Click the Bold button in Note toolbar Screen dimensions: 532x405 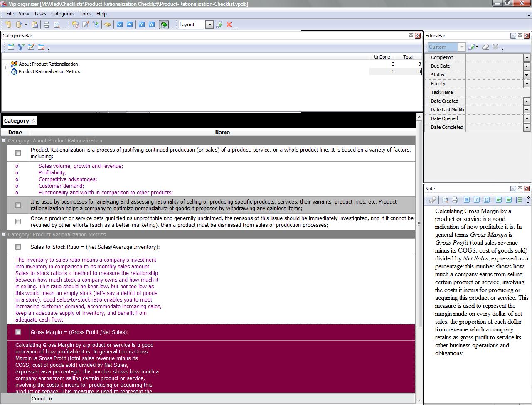pos(467,200)
